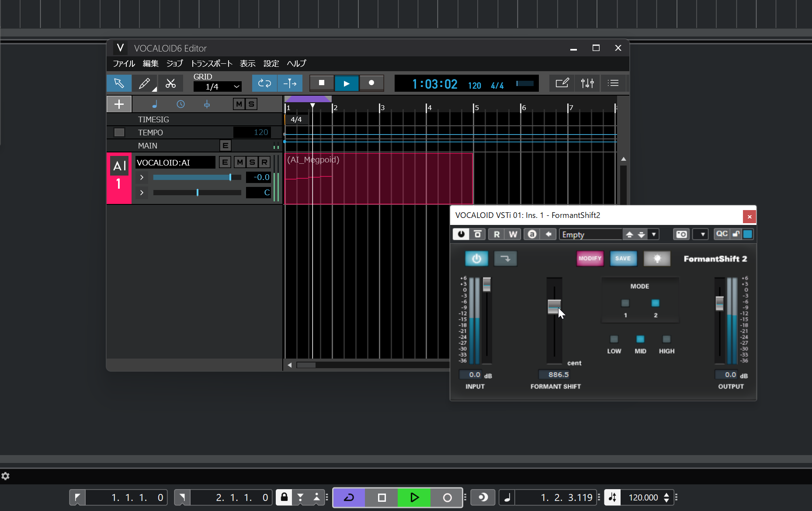Enable Write automation W button

[x=513, y=234]
